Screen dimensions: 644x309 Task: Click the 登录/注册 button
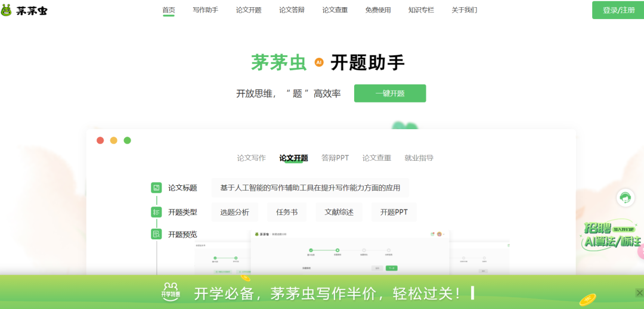[618, 10]
